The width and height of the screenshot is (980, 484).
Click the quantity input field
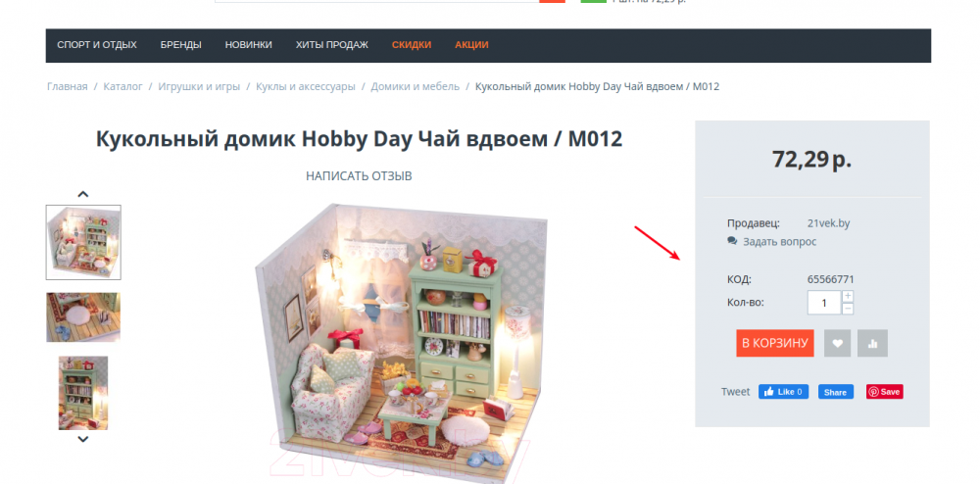point(824,303)
